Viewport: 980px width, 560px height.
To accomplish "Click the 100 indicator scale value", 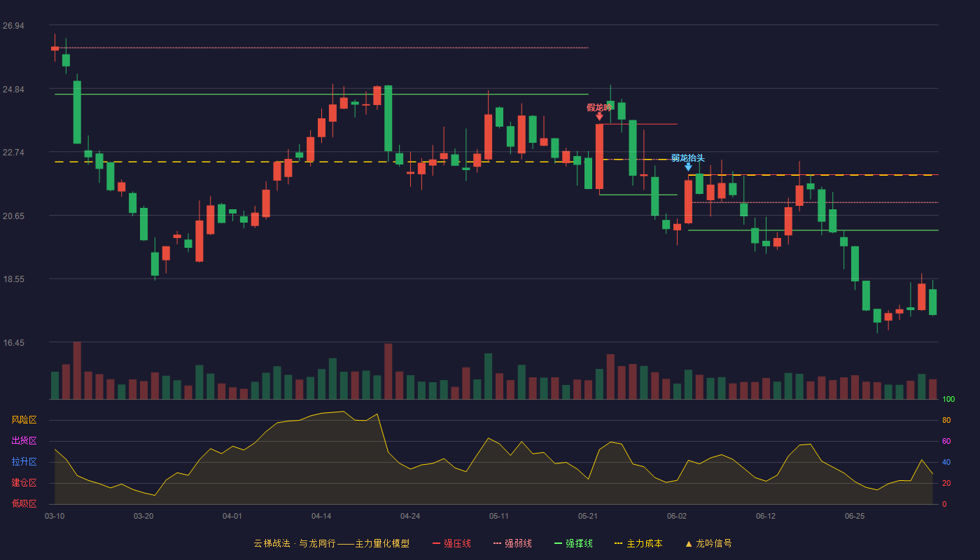I will tap(948, 400).
